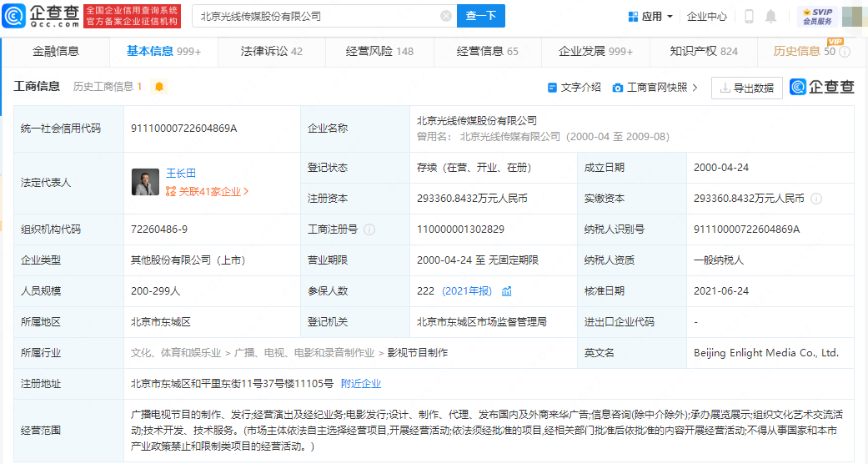Click former name 北京光线传媒有限公司 text
868x464 pixels.
click(509, 136)
